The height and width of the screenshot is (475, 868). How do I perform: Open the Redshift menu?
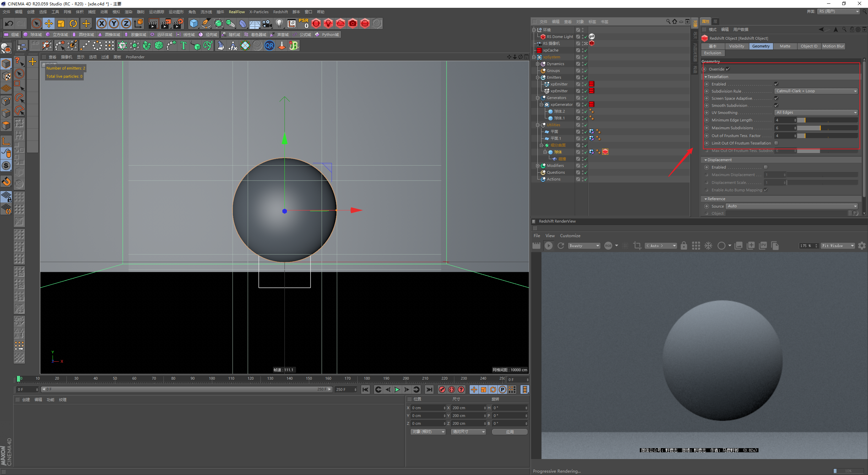tap(280, 12)
